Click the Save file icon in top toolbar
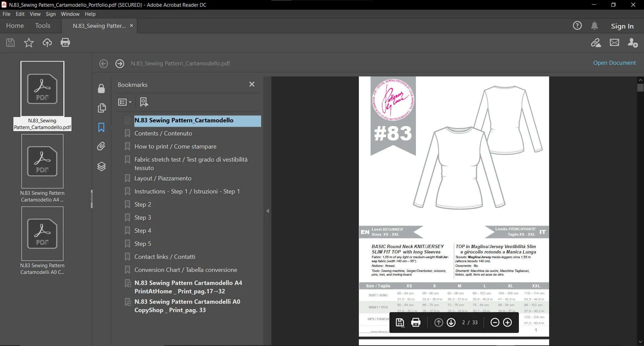Image resolution: width=644 pixels, height=346 pixels. point(10,43)
